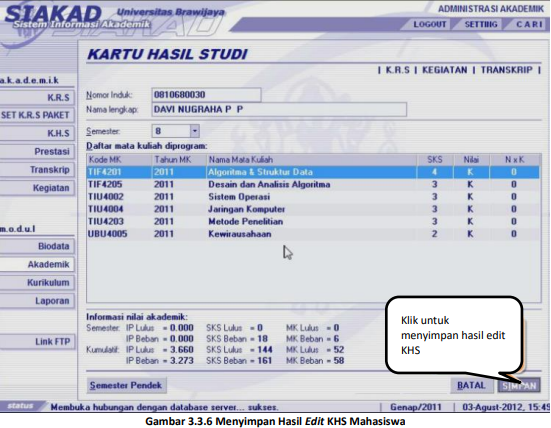Follow the KEGIATAN link at top right
551x428 pixels.
pyautogui.click(x=445, y=70)
